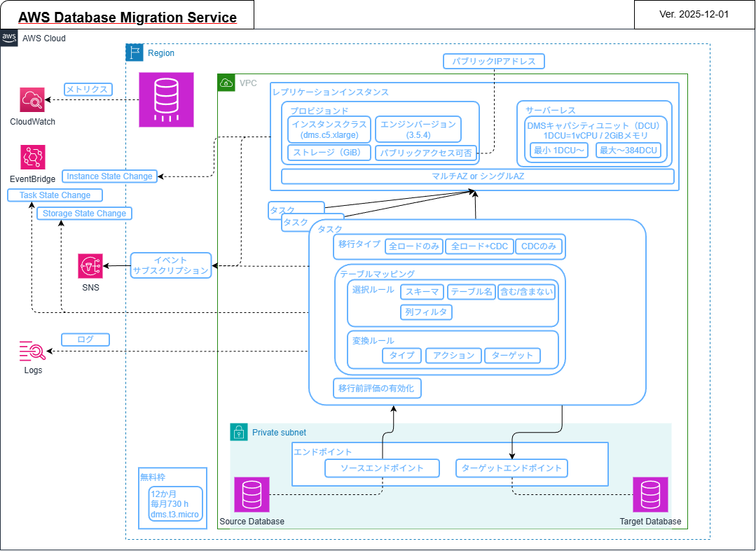The height and width of the screenshot is (551, 756).
Task: Click the 全ロード+CDC migration type box
Action: tap(479, 246)
